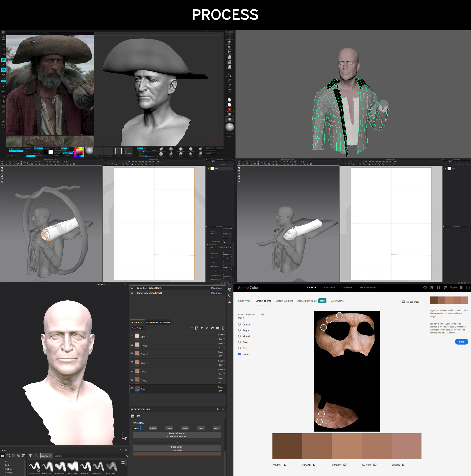
Task: Click the add mask icon in the Layers toolbar
Action: click(197, 328)
